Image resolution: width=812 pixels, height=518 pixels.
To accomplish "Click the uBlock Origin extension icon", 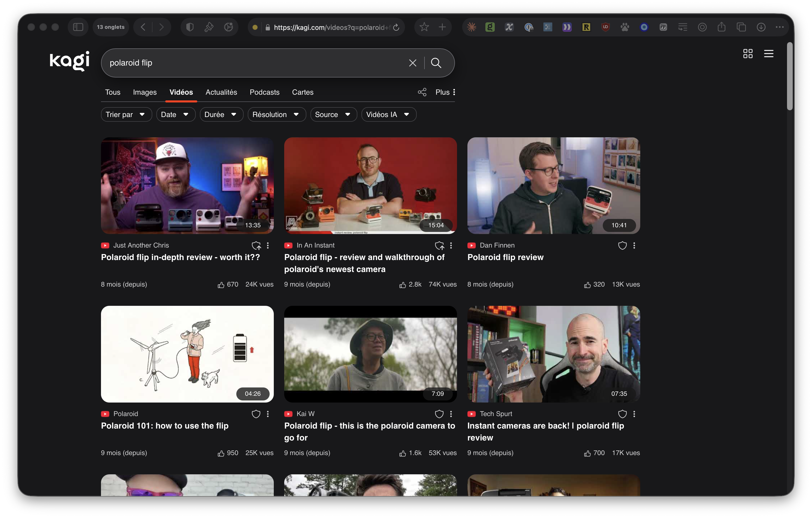I will point(605,27).
